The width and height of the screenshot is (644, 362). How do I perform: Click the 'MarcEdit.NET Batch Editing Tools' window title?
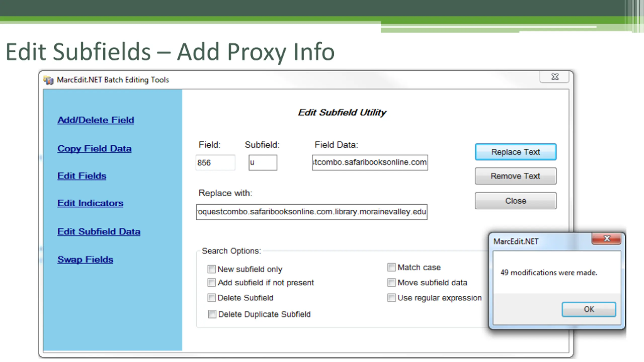(x=113, y=80)
